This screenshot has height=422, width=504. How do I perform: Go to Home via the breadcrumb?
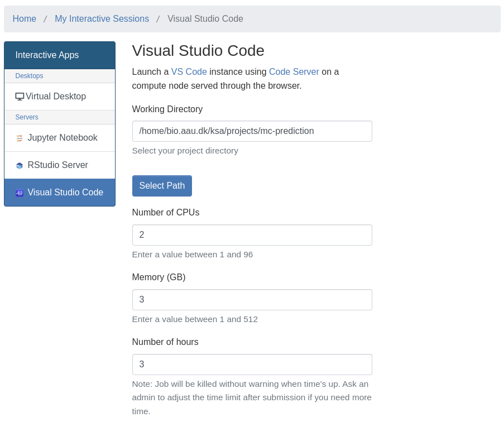click(25, 19)
